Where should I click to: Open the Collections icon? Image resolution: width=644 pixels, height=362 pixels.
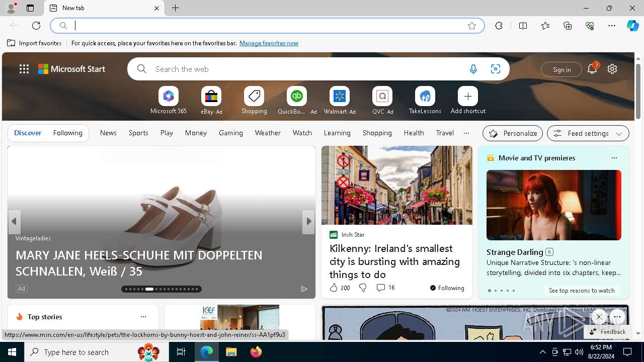click(x=568, y=26)
